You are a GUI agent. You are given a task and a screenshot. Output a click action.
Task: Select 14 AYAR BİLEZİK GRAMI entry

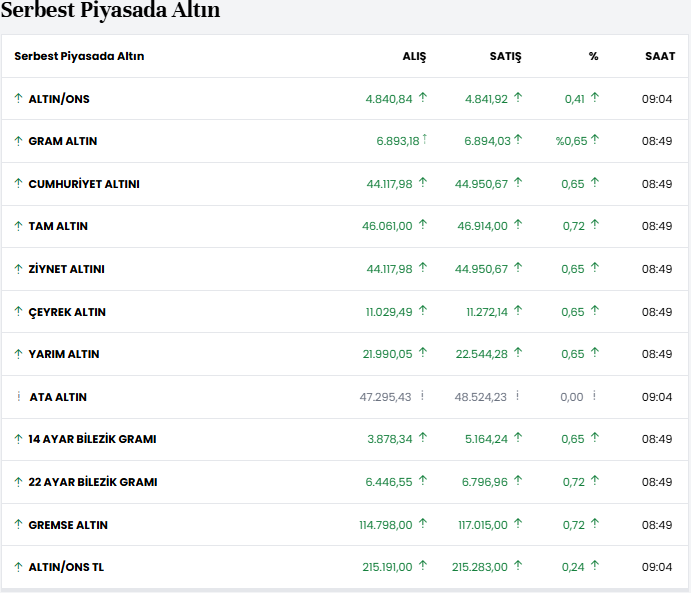(x=92, y=439)
